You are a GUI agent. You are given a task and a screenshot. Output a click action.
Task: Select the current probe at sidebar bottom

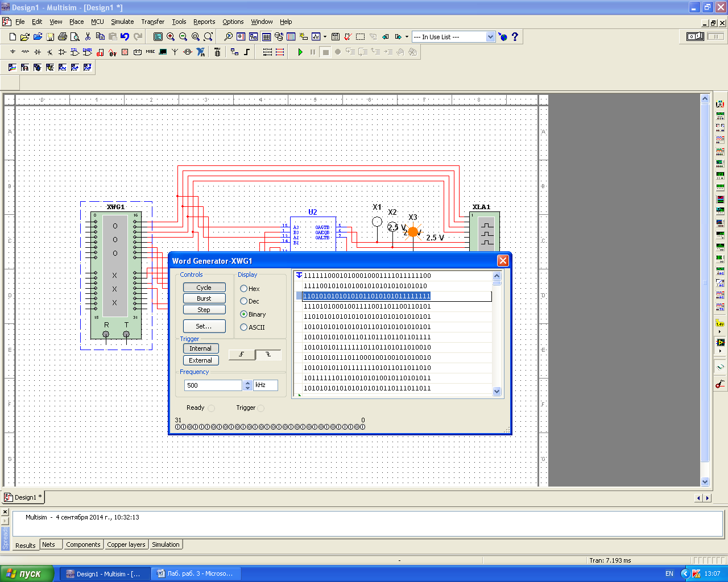tap(720, 384)
